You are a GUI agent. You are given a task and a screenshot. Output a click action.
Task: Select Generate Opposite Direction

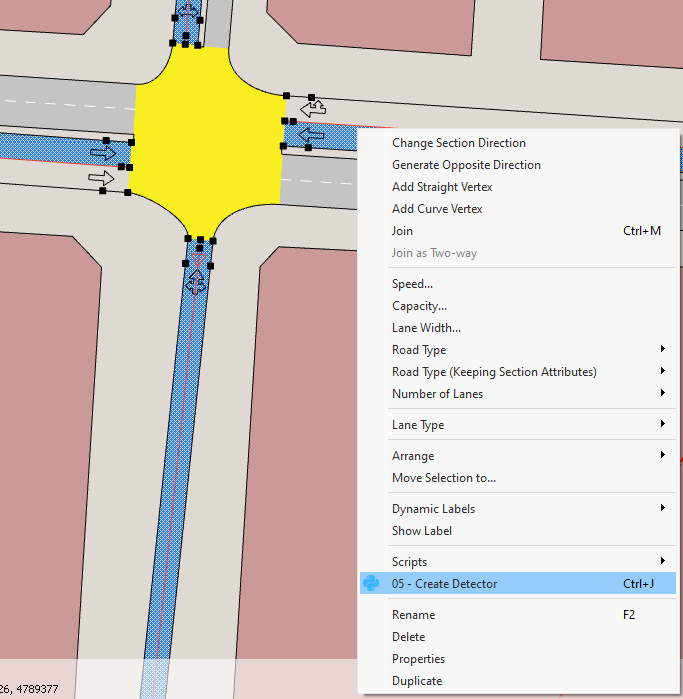click(x=466, y=165)
